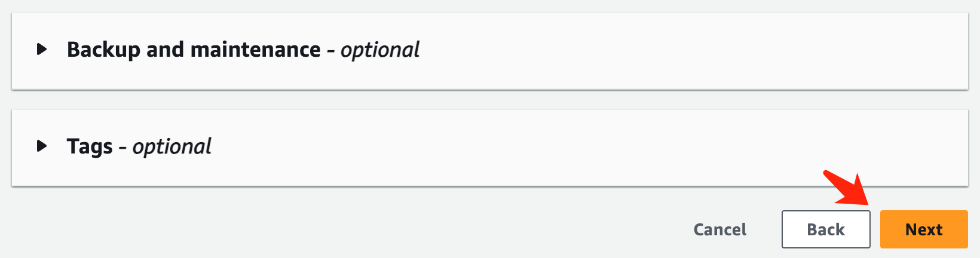Viewport: 980px width, 258px height.
Task: Click "optional" label beside Backup and maintenance
Action: point(380,50)
